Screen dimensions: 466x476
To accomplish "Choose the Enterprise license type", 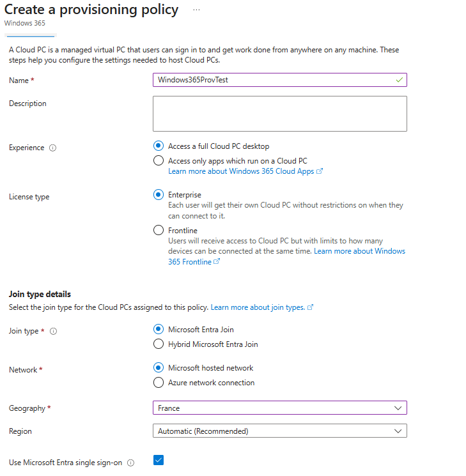I will pos(159,195).
